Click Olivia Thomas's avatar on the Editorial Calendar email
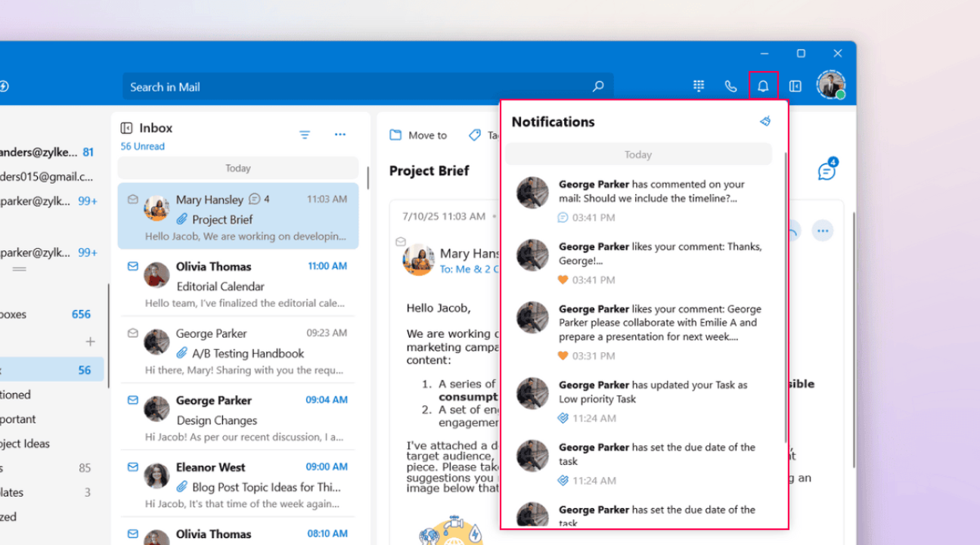The width and height of the screenshot is (980, 545). (x=157, y=275)
